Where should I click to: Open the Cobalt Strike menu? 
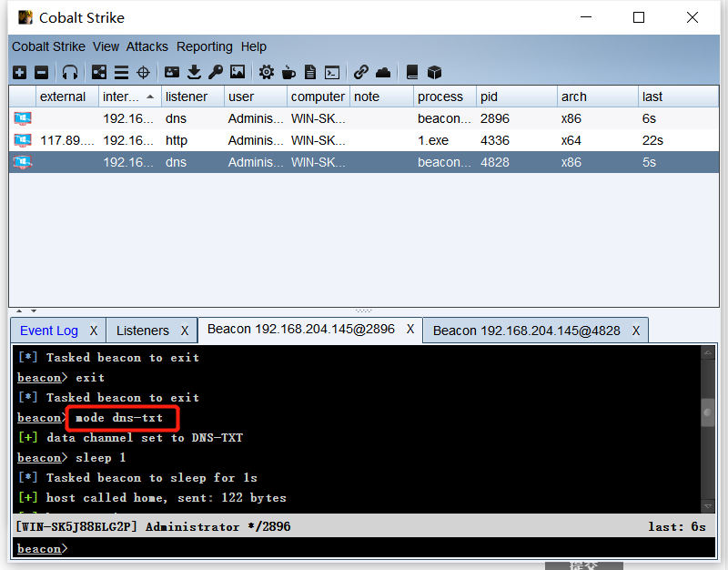49,47
